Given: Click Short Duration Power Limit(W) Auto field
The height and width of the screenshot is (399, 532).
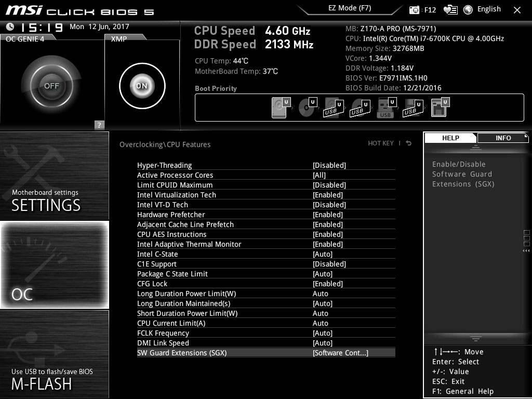Looking at the screenshot, I should click(320, 313).
